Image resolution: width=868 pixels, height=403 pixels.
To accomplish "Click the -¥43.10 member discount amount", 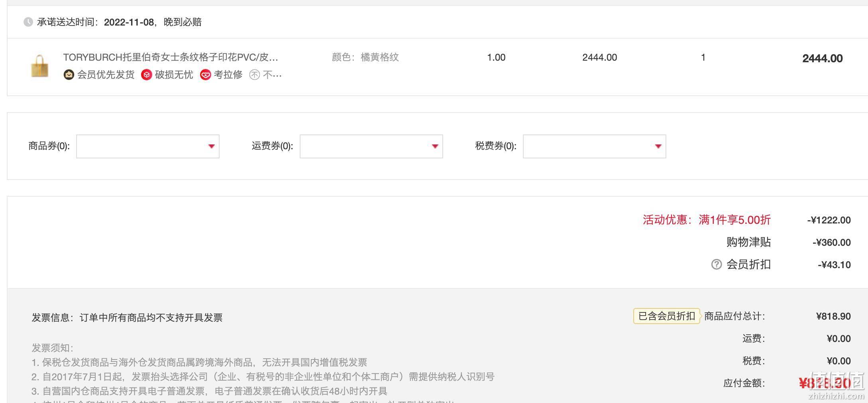I will [x=834, y=265].
